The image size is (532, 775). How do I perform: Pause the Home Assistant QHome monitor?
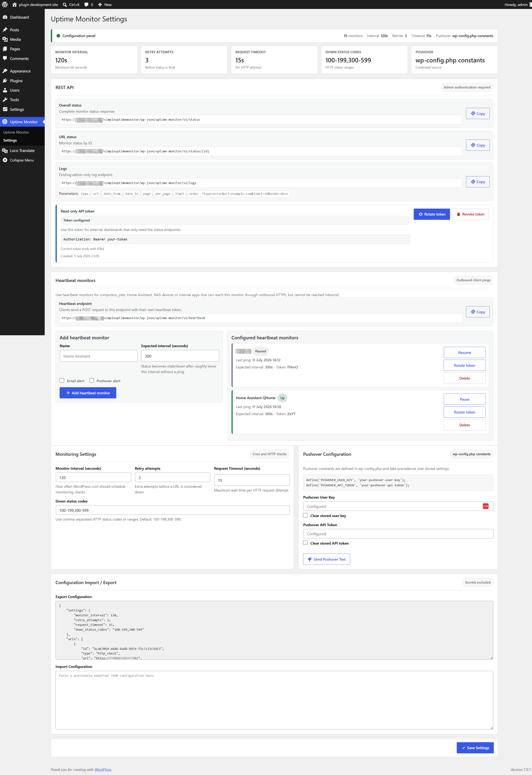[x=464, y=399]
